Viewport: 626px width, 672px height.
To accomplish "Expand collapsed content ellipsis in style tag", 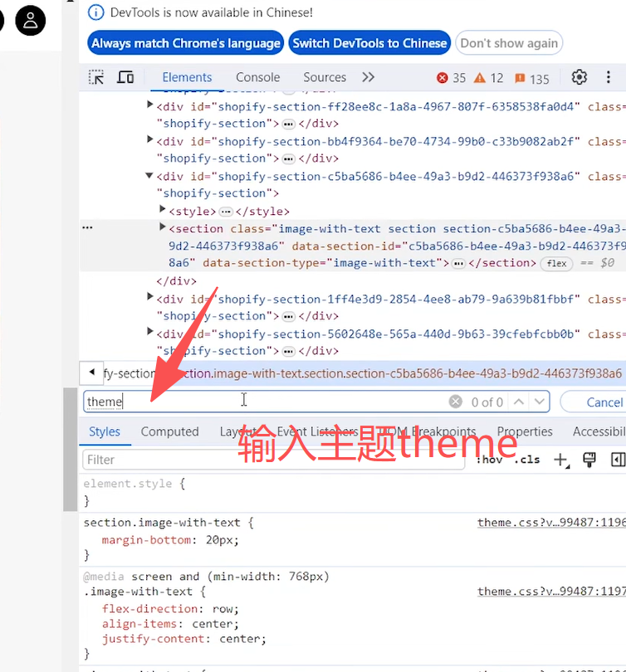I will click(x=226, y=212).
